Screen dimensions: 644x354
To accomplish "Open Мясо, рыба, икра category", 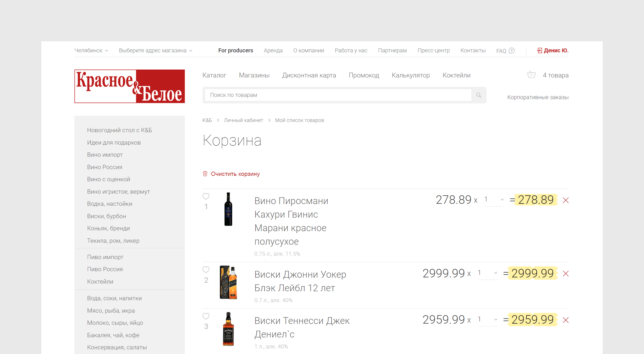I will pyautogui.click(x=111, y=311).
